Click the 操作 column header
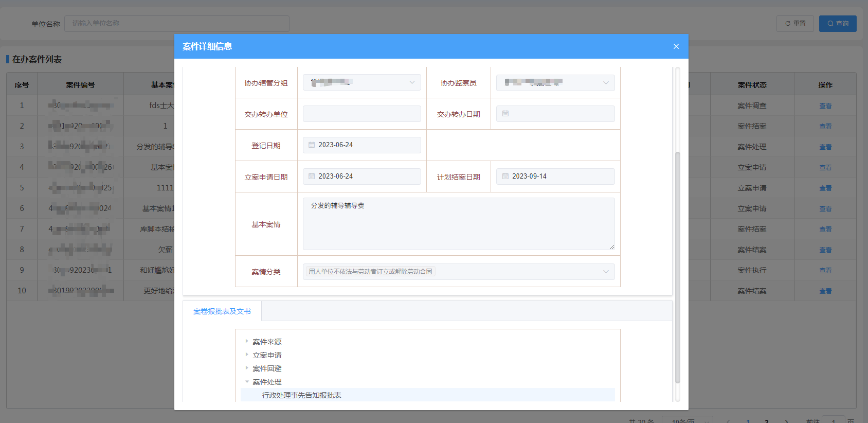Screen dimensions: 868x423 pos(825,85)
